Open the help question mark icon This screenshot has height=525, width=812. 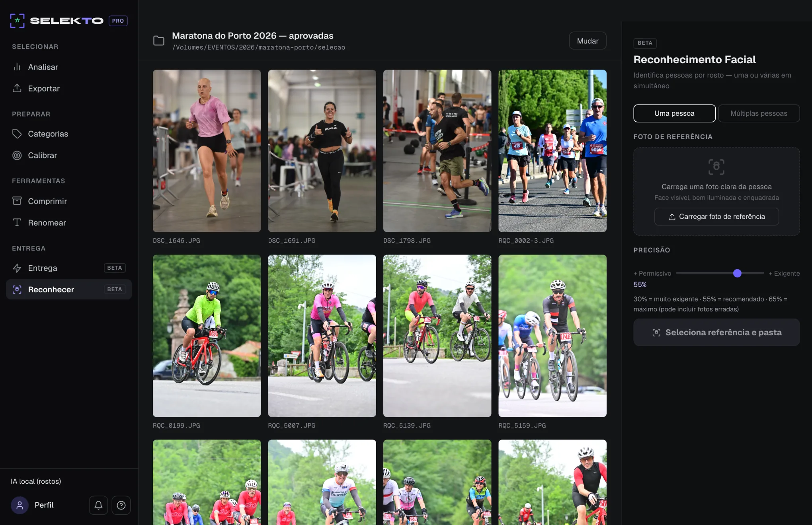[x=121, y=505]
